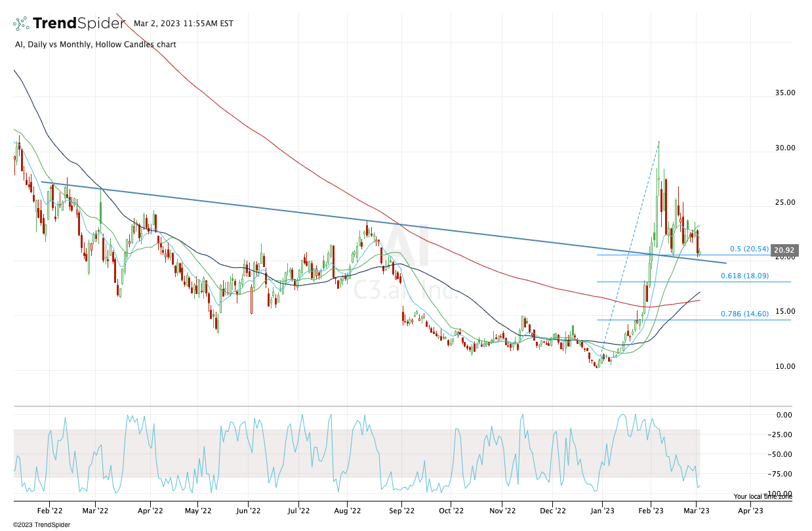
Task: Select the Apr '23 date axis label
Action: [750, 509]
